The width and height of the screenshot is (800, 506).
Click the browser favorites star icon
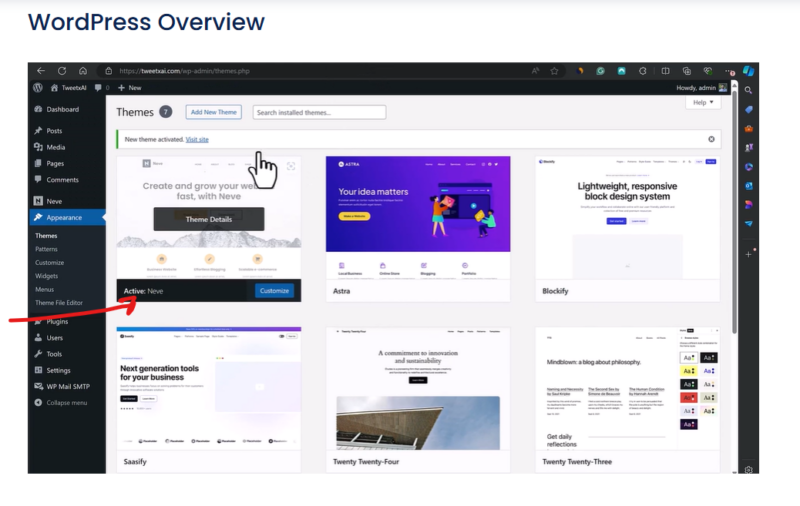pos(554,71)
